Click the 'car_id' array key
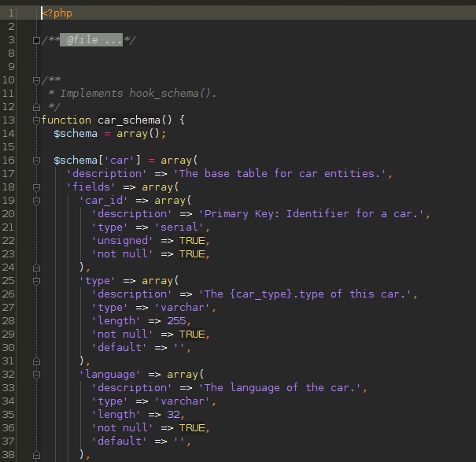 tap(103, 201)
